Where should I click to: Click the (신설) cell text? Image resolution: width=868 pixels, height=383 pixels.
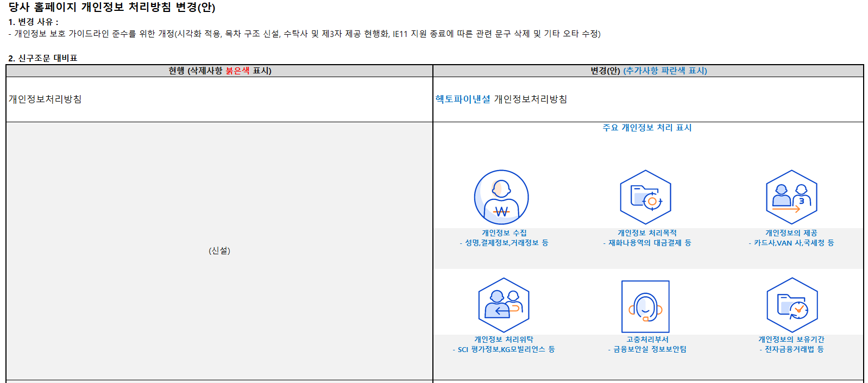point(219,250)
